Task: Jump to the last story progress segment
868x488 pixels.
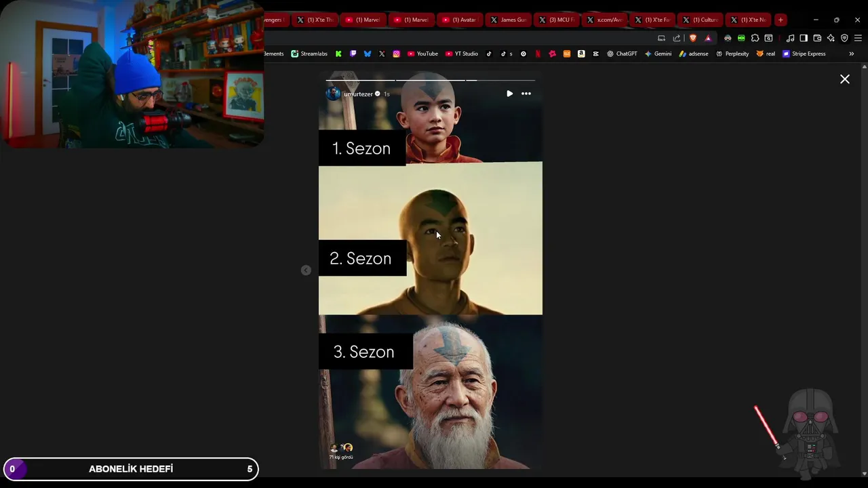Action: pyautogui.click(x=500, y=80)
